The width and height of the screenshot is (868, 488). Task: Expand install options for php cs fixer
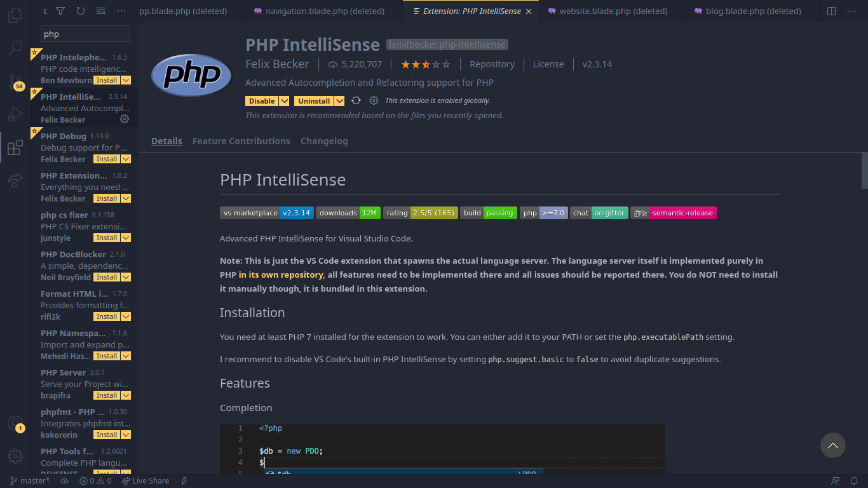pos(126,238)
